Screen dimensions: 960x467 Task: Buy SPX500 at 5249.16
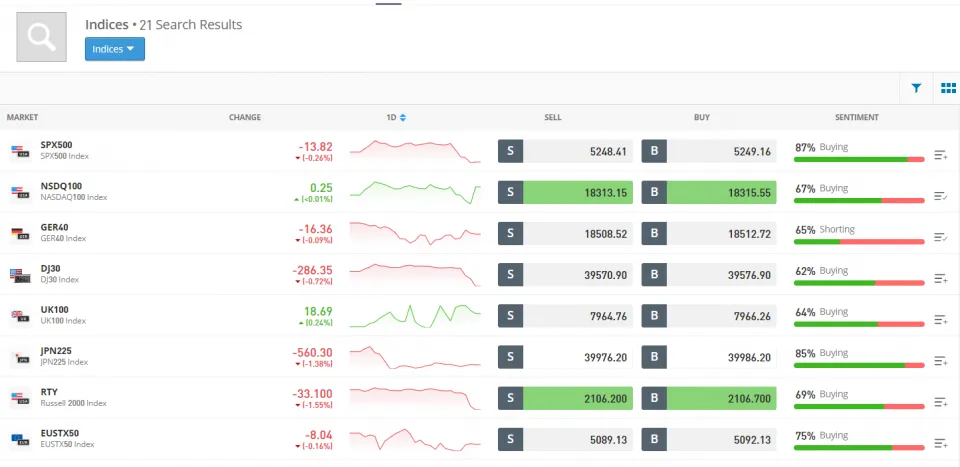pos(709,151)
